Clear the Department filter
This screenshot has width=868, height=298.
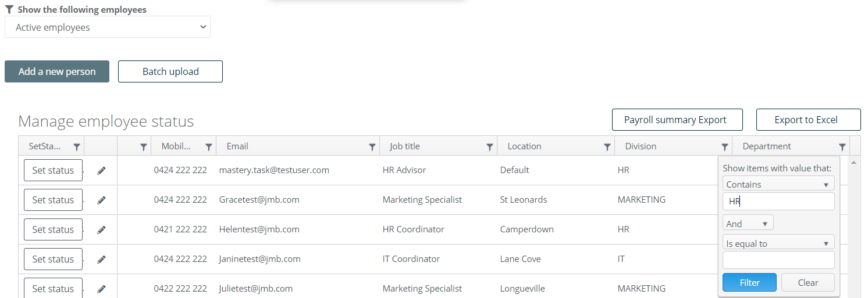[808, 282]
